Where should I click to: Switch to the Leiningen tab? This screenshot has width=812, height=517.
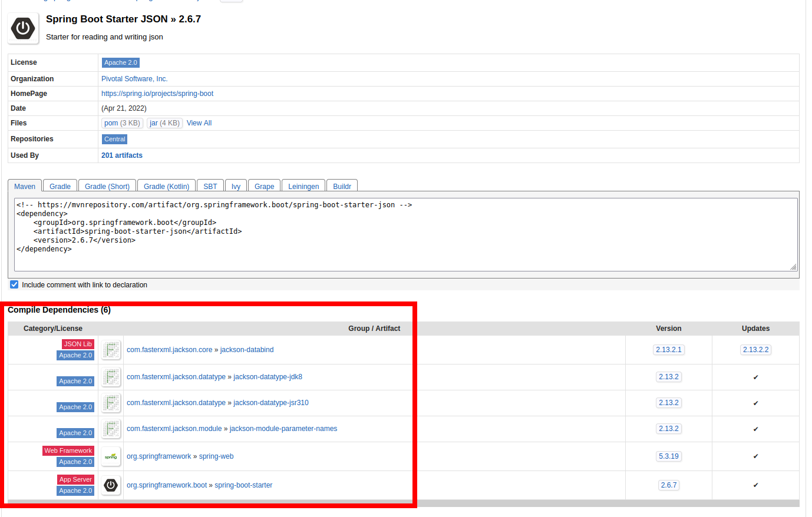point(303,186)
